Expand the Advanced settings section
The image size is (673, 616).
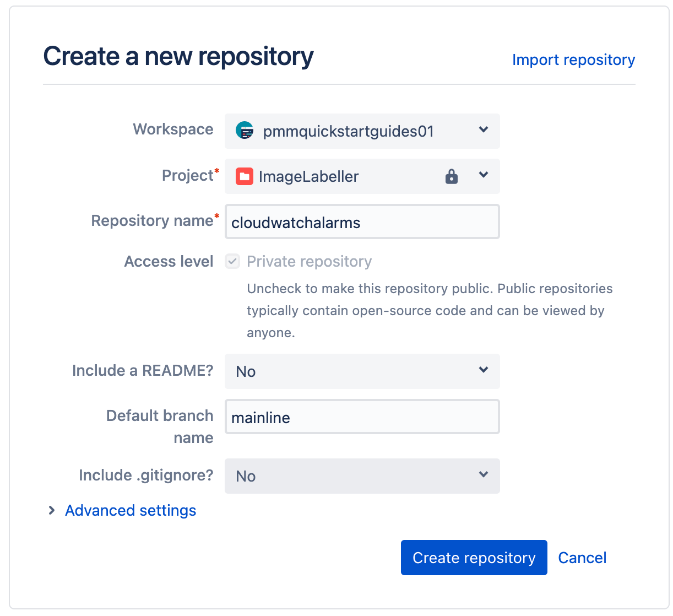[x=130, y=510]
